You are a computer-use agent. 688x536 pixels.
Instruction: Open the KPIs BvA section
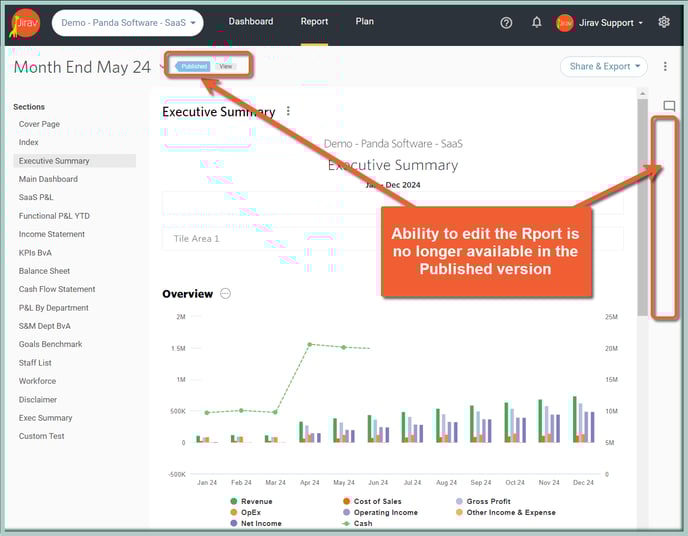tap(35, 253)
